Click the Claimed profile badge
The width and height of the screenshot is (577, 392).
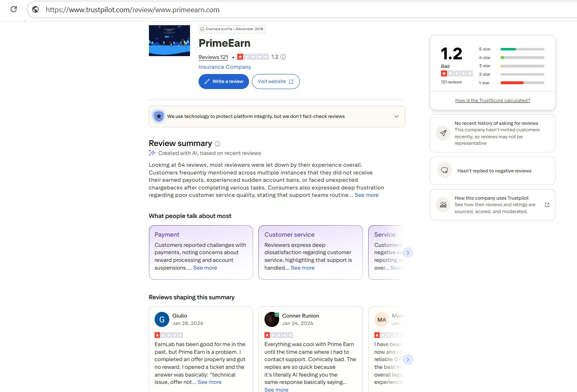[232, 29]
